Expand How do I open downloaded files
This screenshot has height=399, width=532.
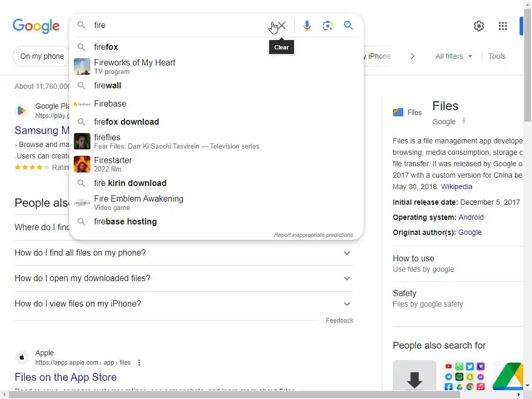pyautogui.click(x=184, y=278)
